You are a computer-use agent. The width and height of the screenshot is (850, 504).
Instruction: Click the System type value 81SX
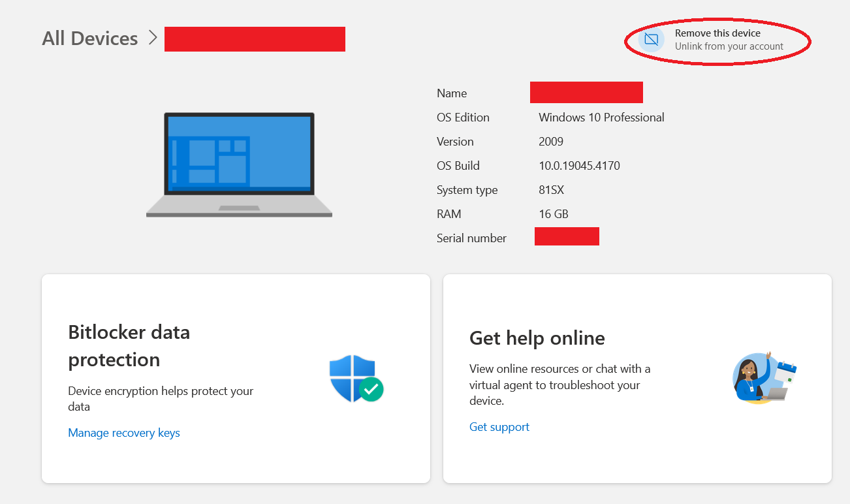pos(551,190)
